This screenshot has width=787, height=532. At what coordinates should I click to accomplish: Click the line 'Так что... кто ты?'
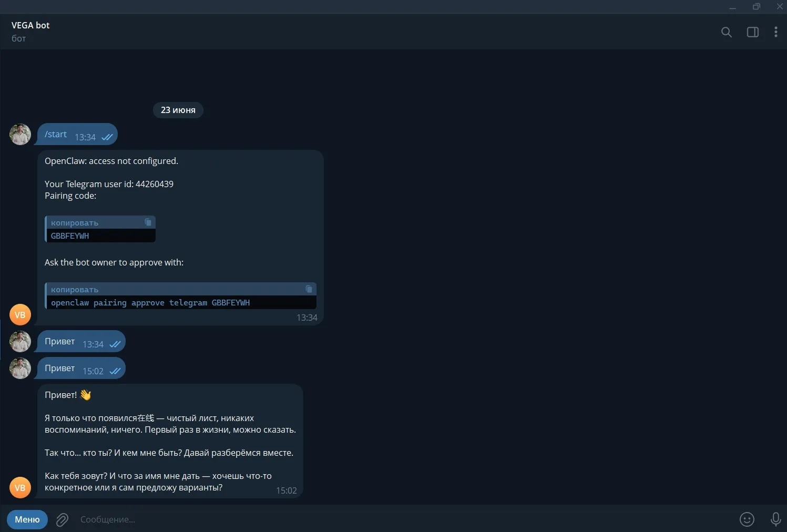point(169,453)
